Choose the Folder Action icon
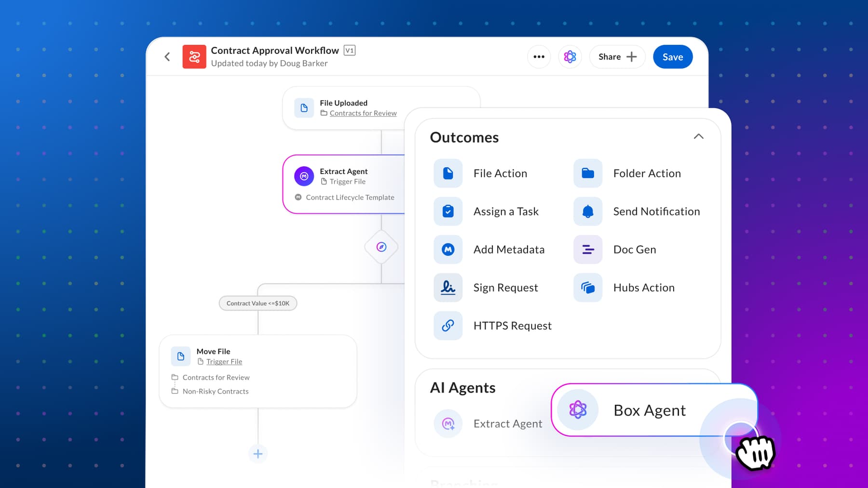The width and height of the screenshot is (868, 488). pyautogui.click(x=588, y=173)
